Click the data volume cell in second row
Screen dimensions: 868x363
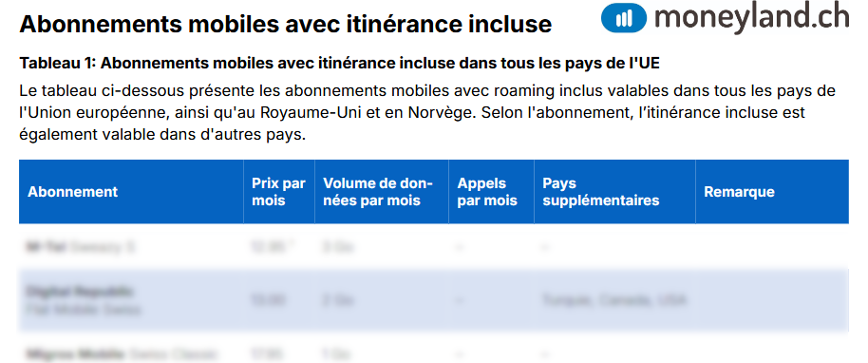(x=337, y=300)
